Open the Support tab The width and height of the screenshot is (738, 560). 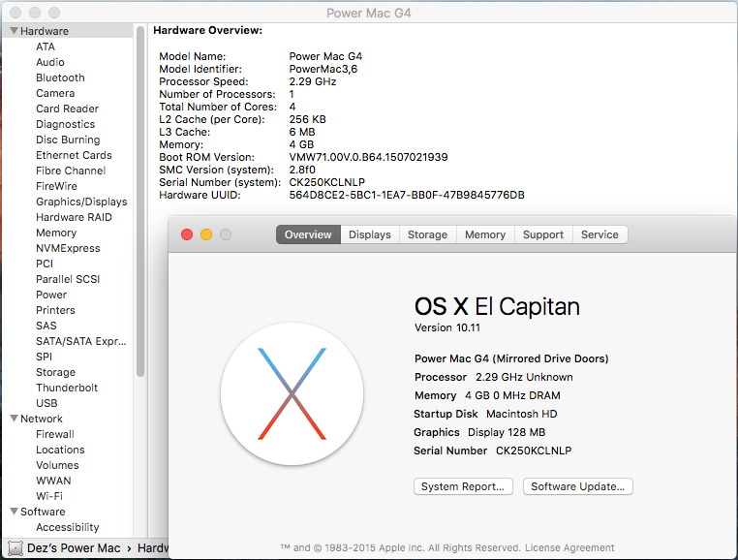click(x=543, y=234)
